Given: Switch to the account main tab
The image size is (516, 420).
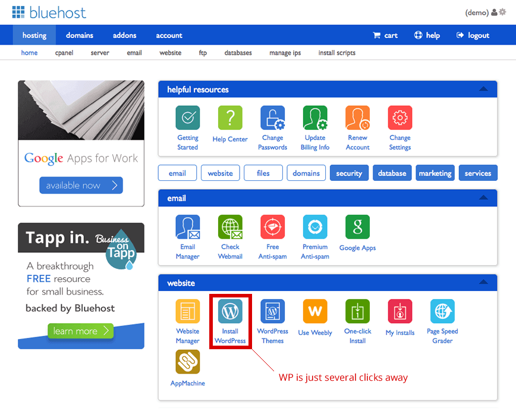Looking at the screenshot, I should (169, 35).
